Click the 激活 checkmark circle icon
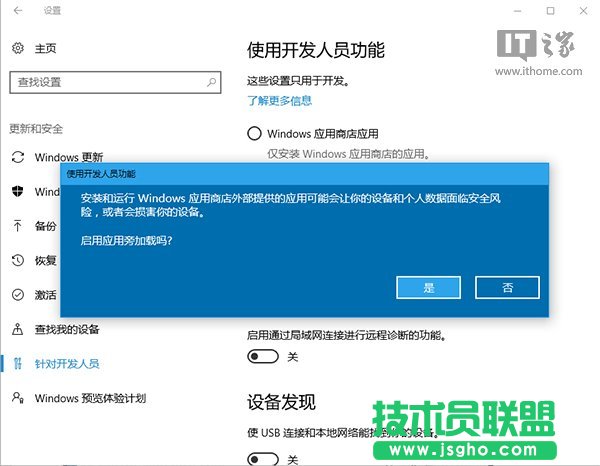The height and width of the screenshot is (466, 600). click(18, 295)
